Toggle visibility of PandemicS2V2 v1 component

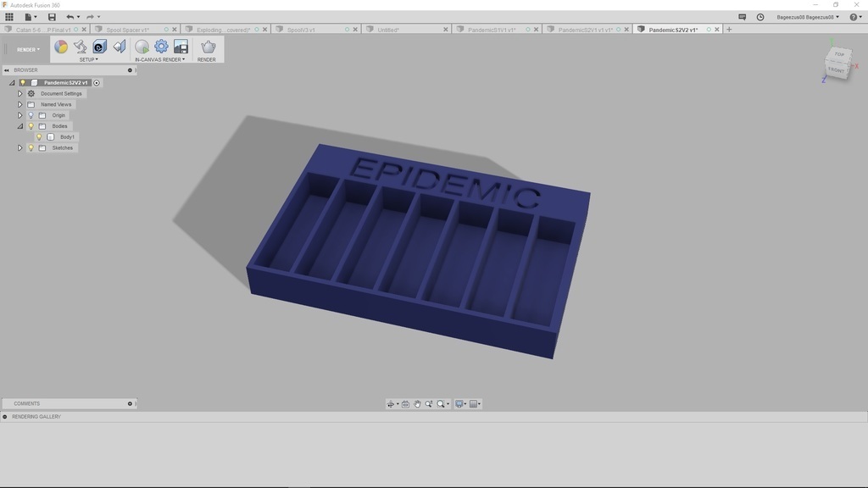coord(23,82)
